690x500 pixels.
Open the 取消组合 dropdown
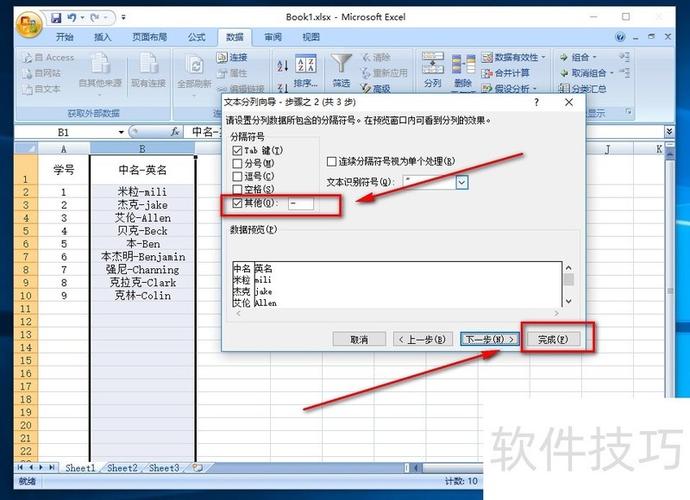point(586,73)
